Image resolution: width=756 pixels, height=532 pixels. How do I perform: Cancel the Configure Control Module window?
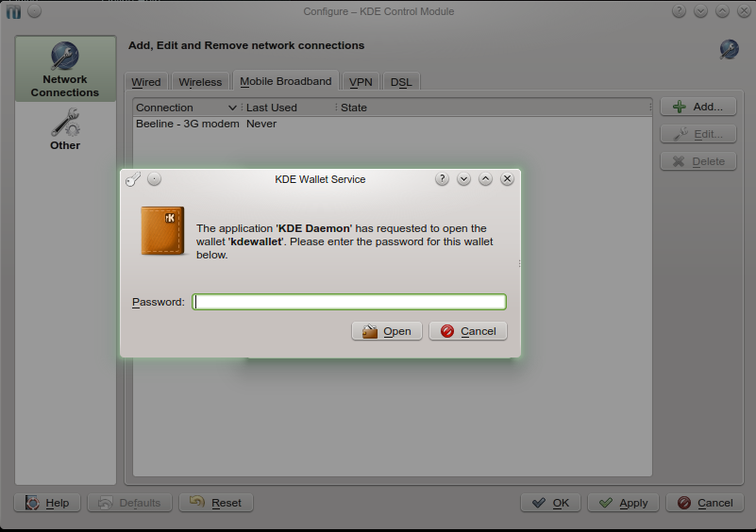(x=705, y=503)
